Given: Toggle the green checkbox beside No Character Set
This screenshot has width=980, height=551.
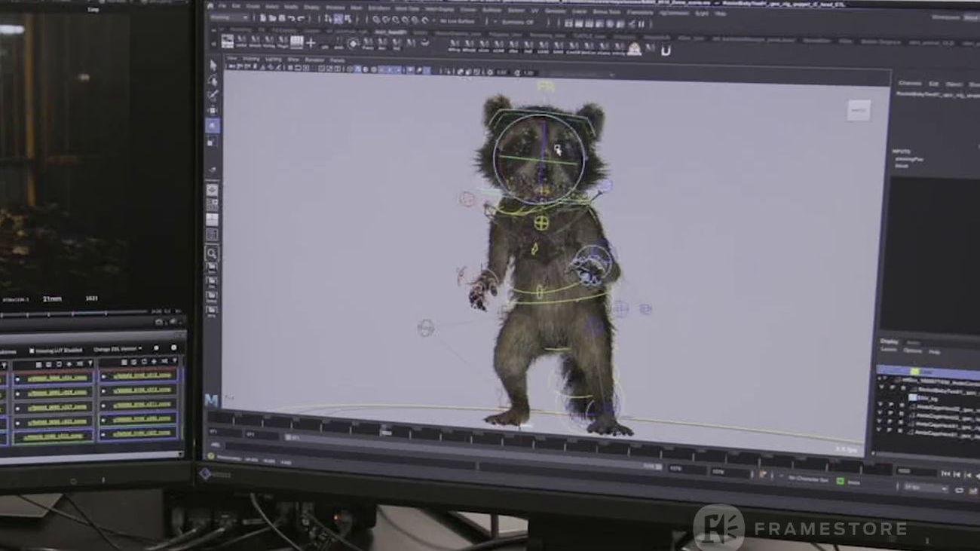Looking at the screenshot, I should (840, 481).
